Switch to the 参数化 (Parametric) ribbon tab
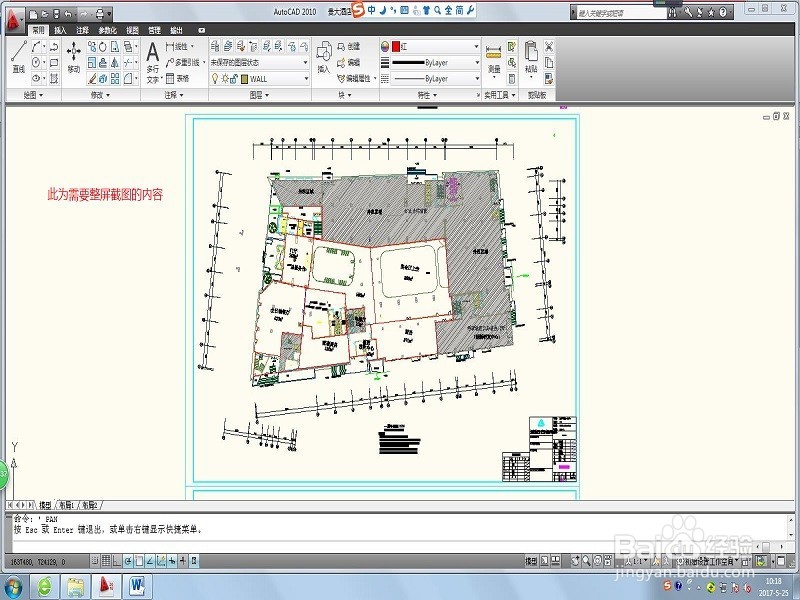Screen dimensions: 800x600 tap(108, 31)
